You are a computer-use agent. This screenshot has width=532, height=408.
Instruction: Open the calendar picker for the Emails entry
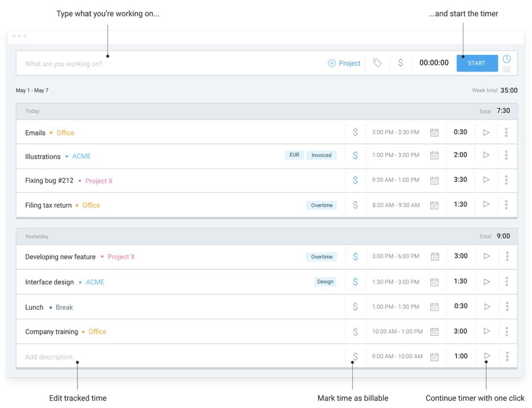[434, 132]
